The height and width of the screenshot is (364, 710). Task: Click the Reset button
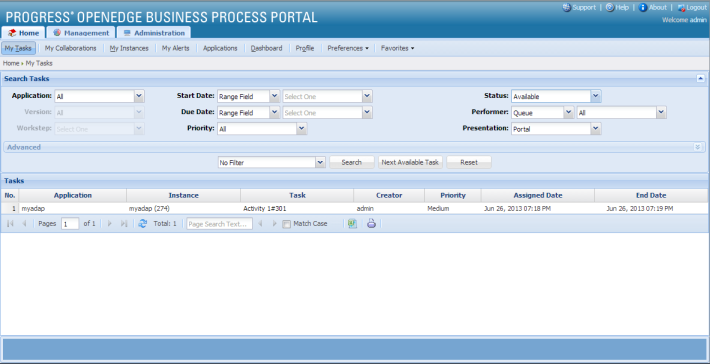tap(469, 162)
